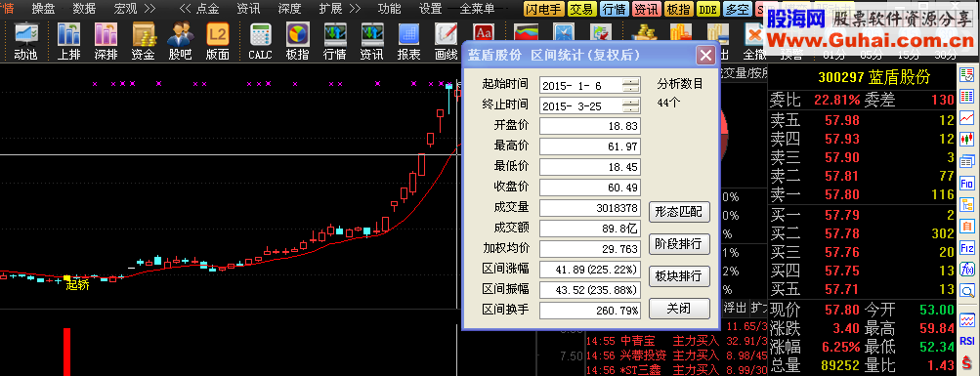Viewport: 980px width, 376px height.
Task: Adjust 起始时间 date with its spinner
Action: [x=631, y=86]
